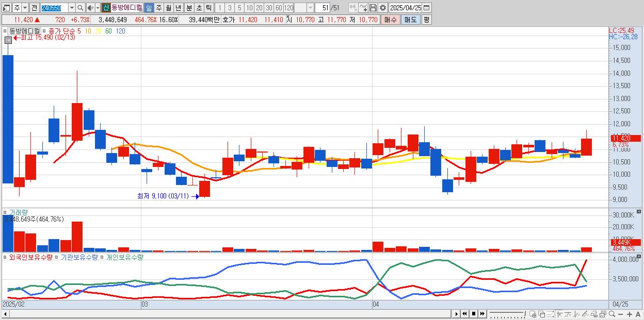644x320 pixels.
Task: Click the spike chart icon at bottom
Action: pos(577,314)
